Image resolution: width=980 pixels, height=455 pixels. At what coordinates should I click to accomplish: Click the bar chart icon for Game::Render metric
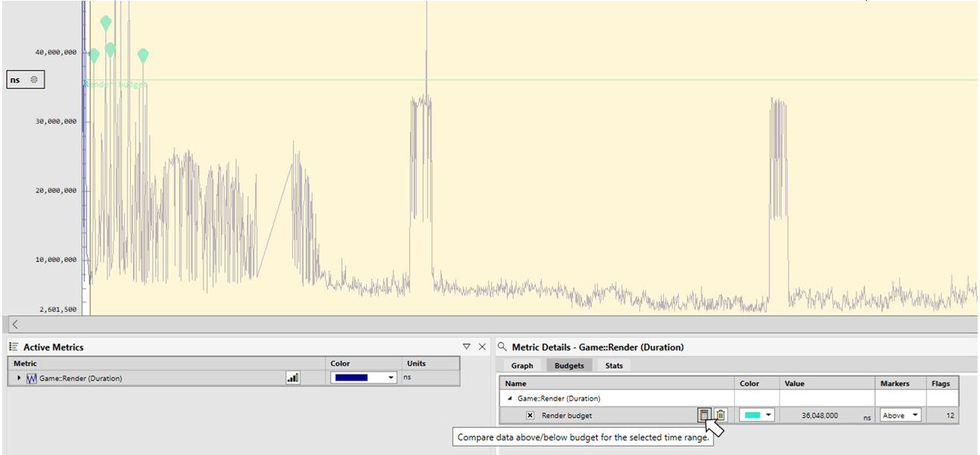293,378
